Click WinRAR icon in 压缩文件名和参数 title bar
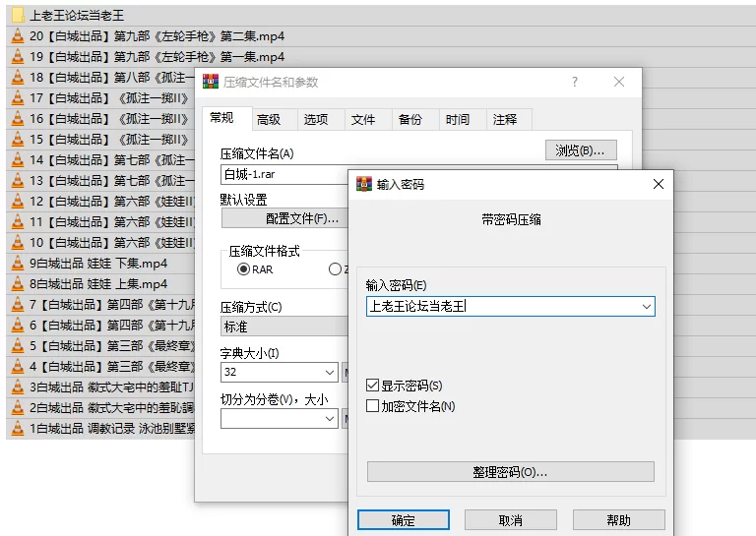This screenshot has width=756, height=536. click(211, 82)
